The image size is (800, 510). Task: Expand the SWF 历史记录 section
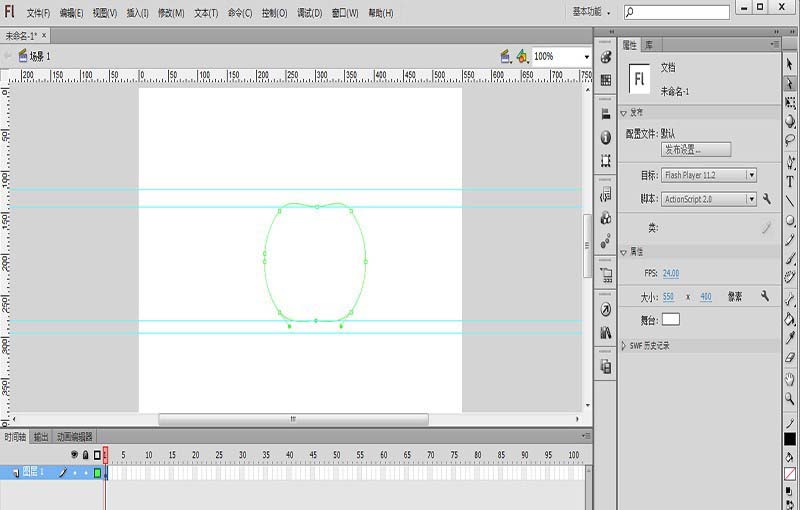point(623,346)
